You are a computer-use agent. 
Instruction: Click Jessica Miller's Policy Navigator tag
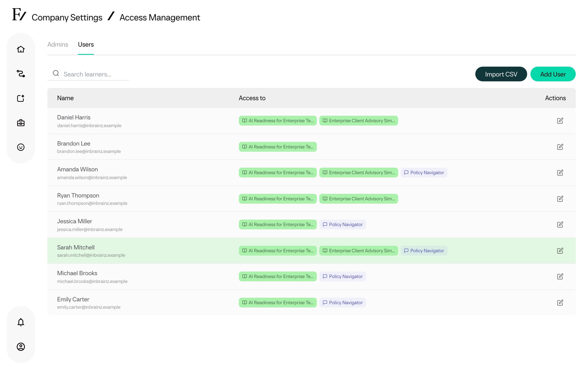343,224
